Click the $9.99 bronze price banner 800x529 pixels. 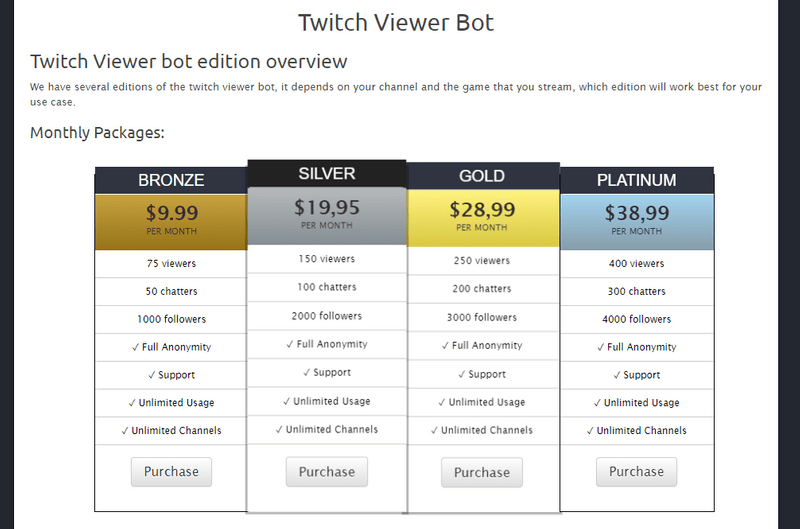point(171,221)
